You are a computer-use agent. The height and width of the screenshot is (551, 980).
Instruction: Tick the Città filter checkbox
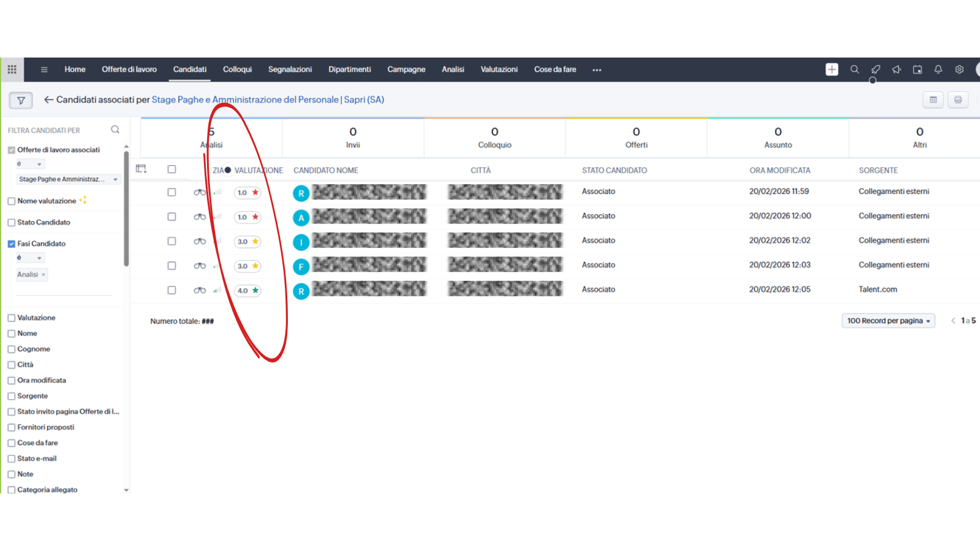tap(12, 365)
